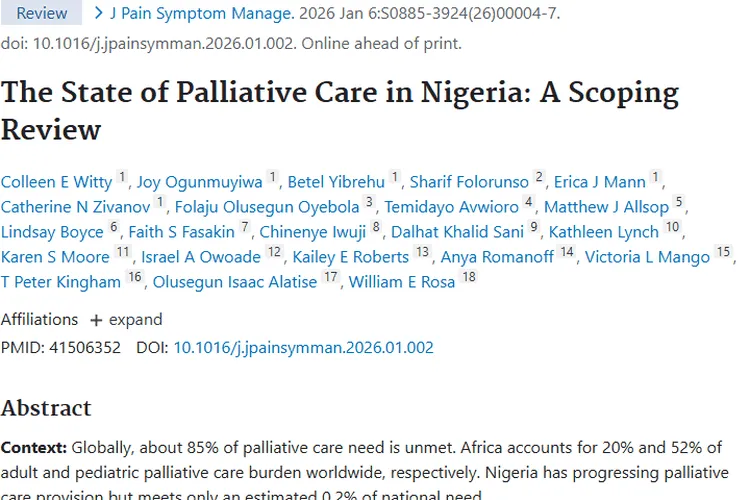Open author Lindsay Boyce
The image size is (750, 500).
[x=52, y=232]
